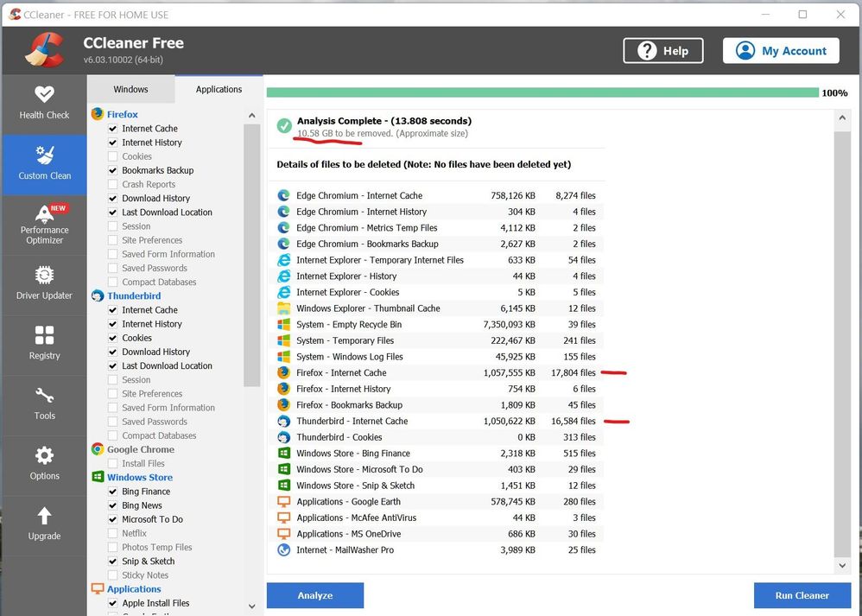Open the Tools wrench section
862x616 pixels.
44,405
